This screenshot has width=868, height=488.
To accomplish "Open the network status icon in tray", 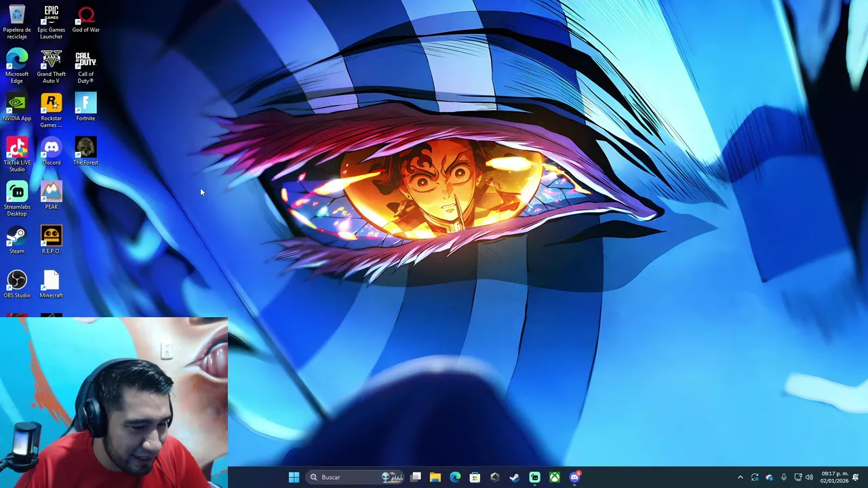I will click(797, 477).
